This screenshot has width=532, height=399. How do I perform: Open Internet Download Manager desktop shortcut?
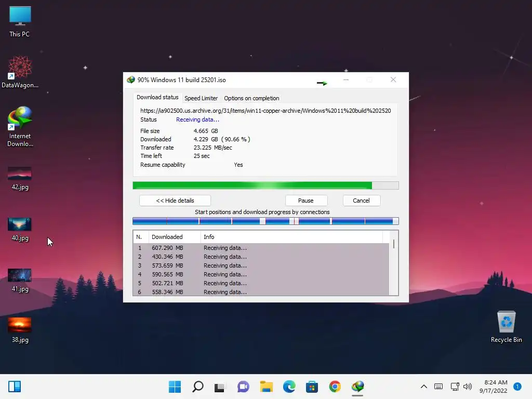[20, 127]
